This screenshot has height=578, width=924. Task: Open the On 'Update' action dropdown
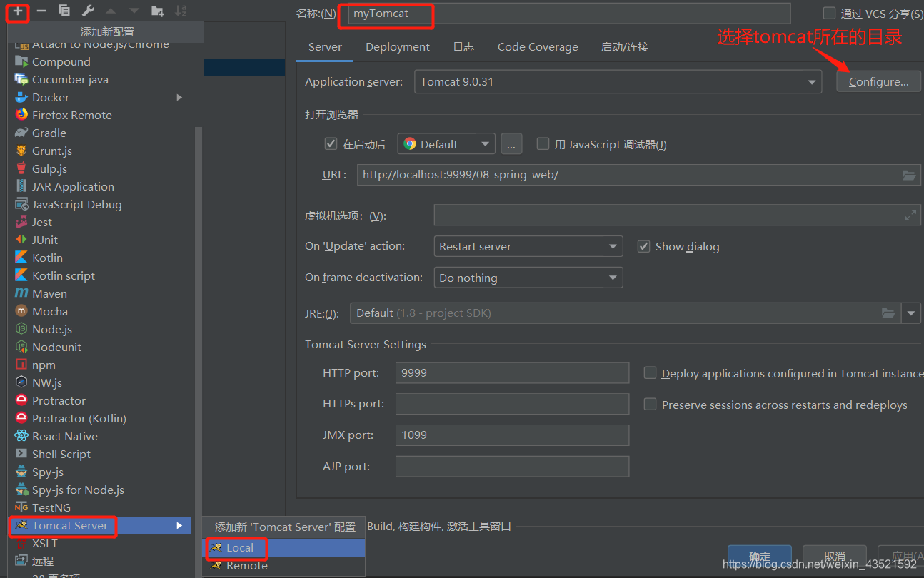(528, 247)
